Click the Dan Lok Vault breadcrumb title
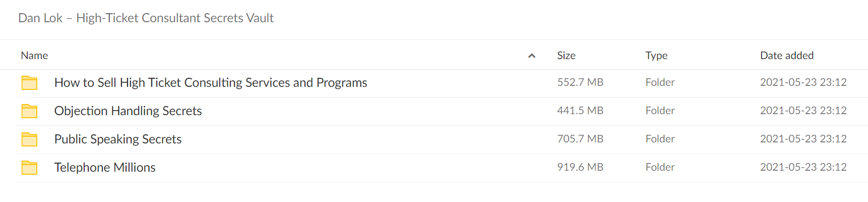Viewport: 868px width, 202px height. pyautogui.click(x=146, y=18)
